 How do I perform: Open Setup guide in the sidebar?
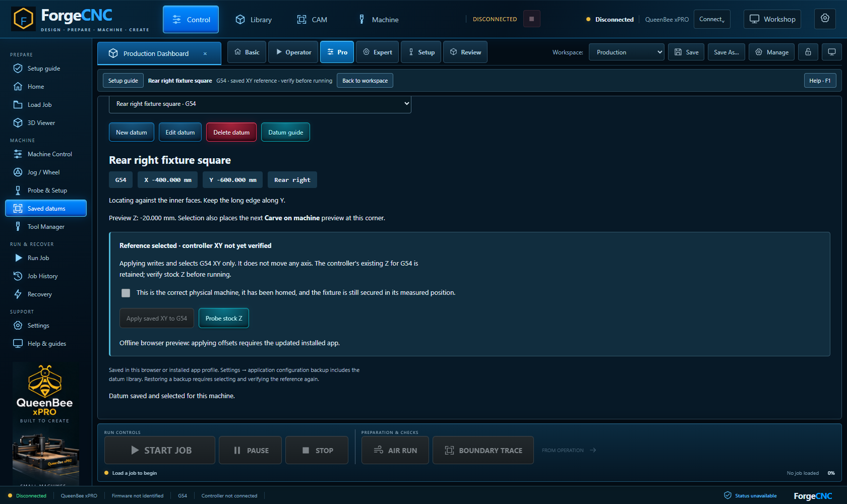point(46,69)
